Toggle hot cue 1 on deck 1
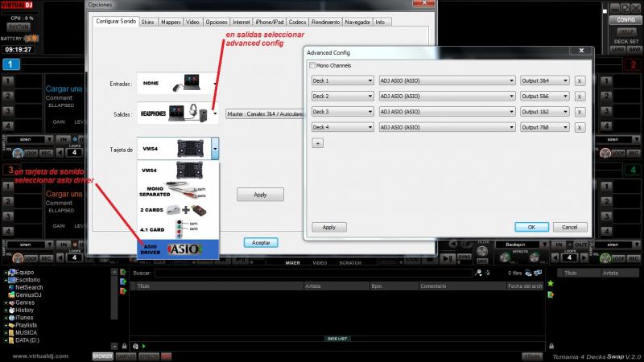 pos(8,81)
